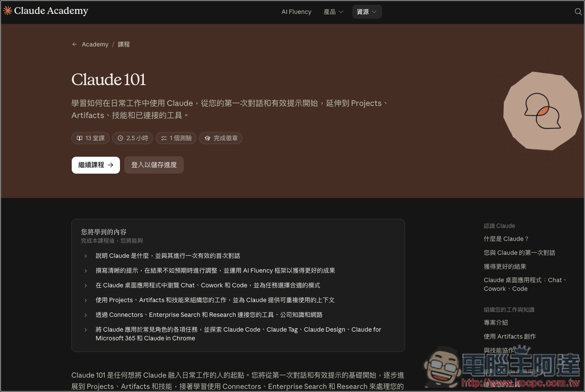Click the Claude 101 page heading
Viewport: 585px width, 392px height.
coord(109,79)
